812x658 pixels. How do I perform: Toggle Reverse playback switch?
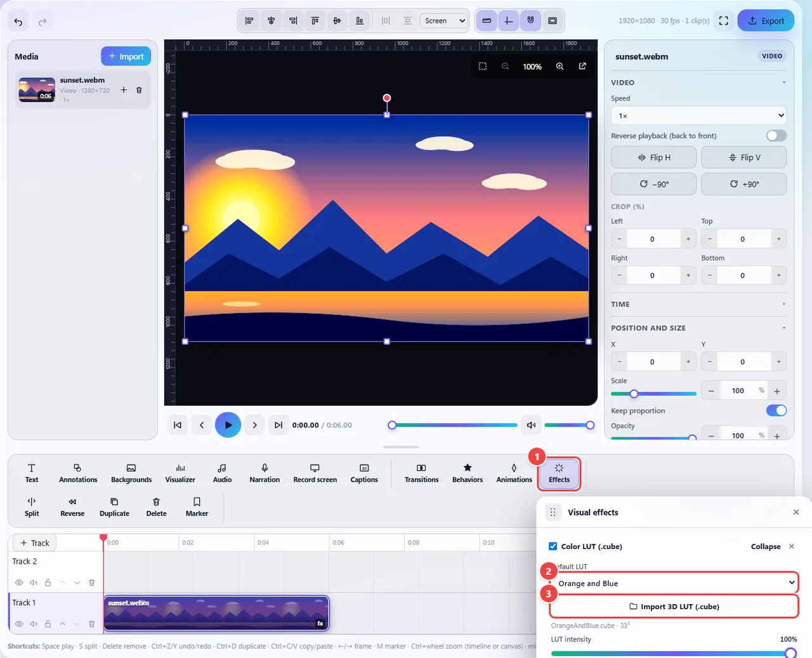(x=776, y=136)
